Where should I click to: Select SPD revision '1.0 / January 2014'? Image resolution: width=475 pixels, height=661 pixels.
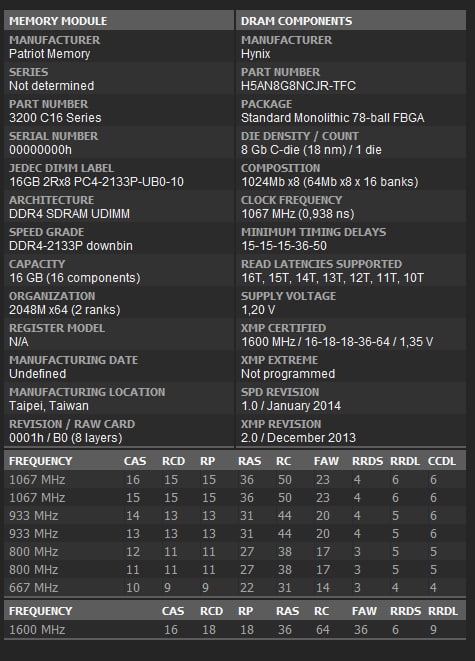[291, 406]
